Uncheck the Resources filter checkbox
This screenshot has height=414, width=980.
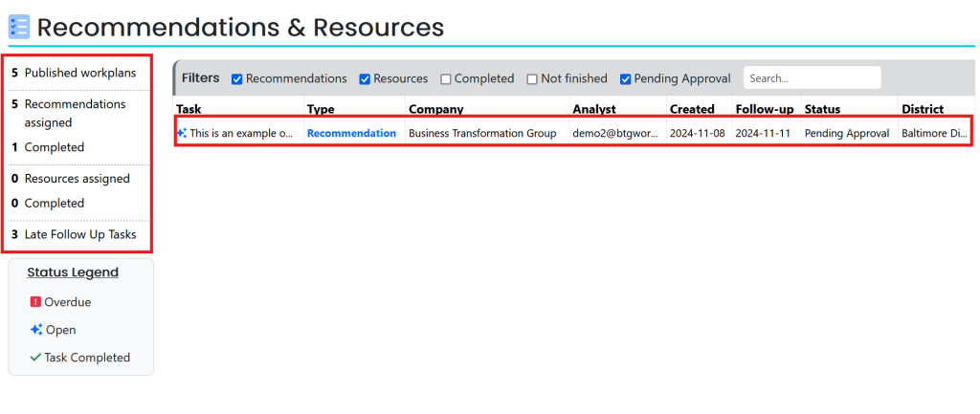tap(365, 79)
